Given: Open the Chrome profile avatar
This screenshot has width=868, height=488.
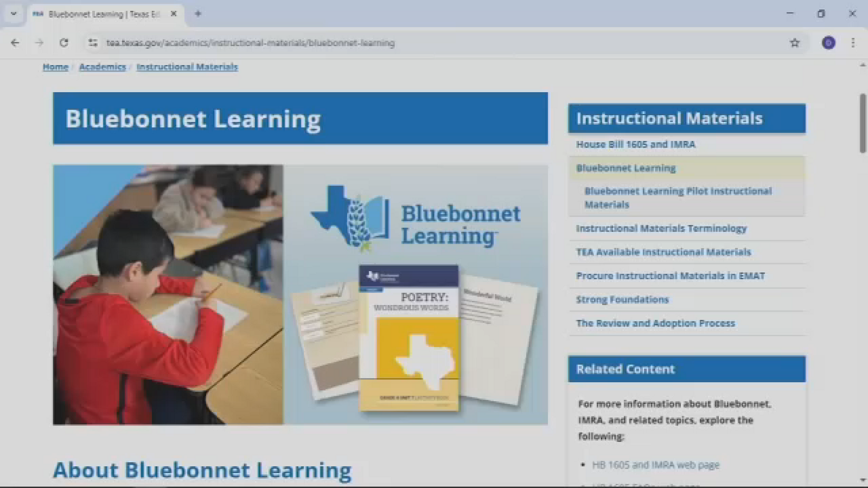Looking at the screenshot, I should point(828,43).
